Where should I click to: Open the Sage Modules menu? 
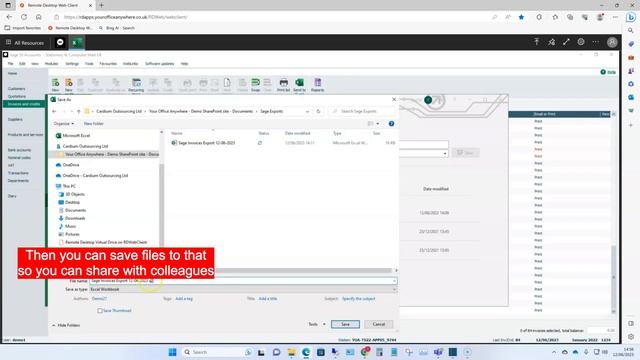click(51, 64)
